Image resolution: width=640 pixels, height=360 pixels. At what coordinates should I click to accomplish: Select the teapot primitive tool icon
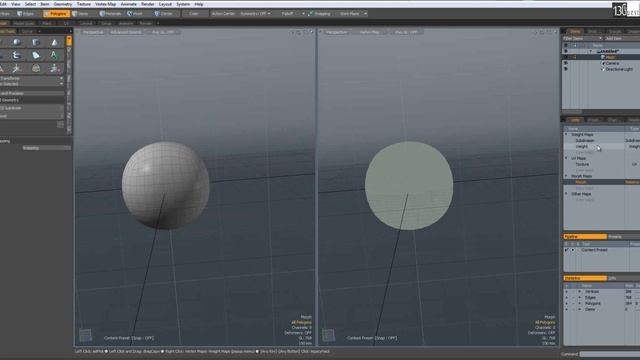pos(17,55)
